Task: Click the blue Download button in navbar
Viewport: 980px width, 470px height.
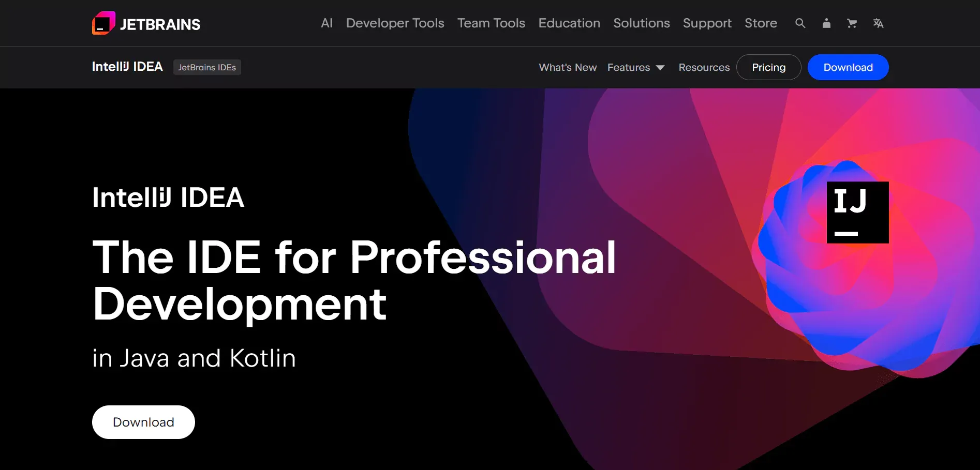Action: coord(848,67)
